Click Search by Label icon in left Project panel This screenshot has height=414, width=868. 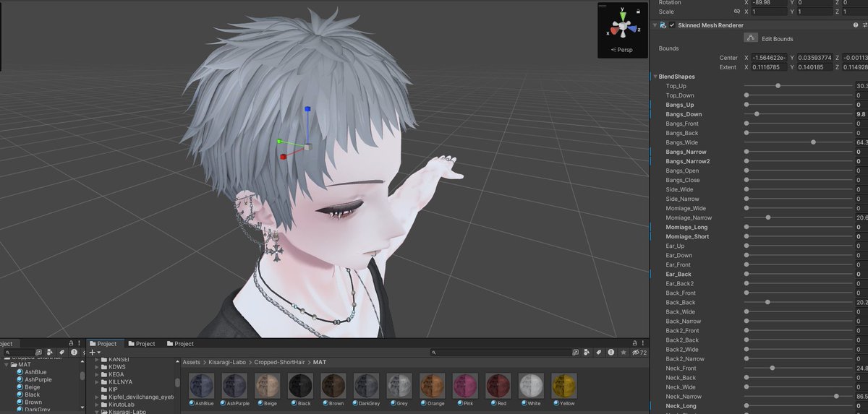61,353
